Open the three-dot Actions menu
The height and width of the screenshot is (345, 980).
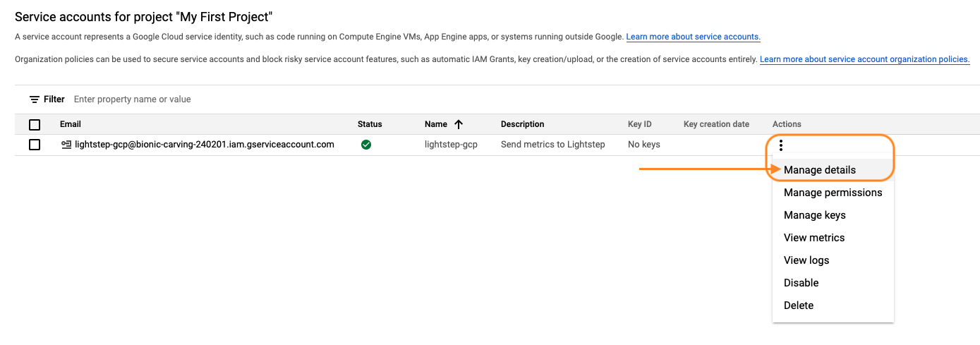[781, 145]
